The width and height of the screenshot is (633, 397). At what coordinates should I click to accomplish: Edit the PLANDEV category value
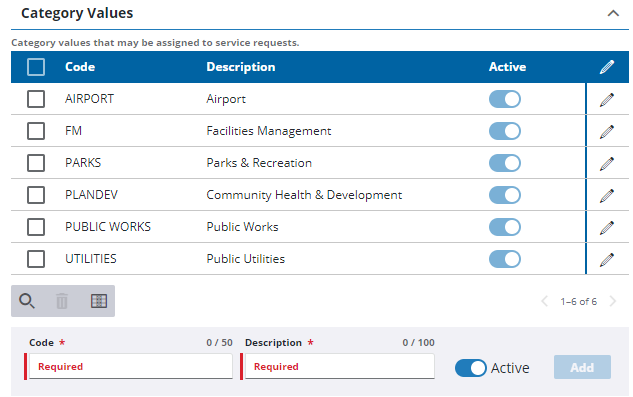tap(607, 195)
